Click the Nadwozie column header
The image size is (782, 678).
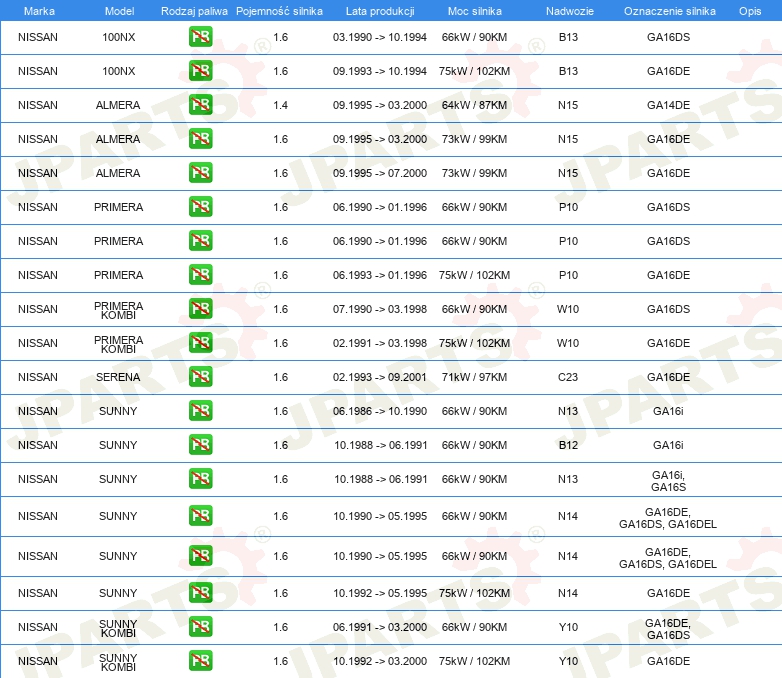(x=570, y=11)
